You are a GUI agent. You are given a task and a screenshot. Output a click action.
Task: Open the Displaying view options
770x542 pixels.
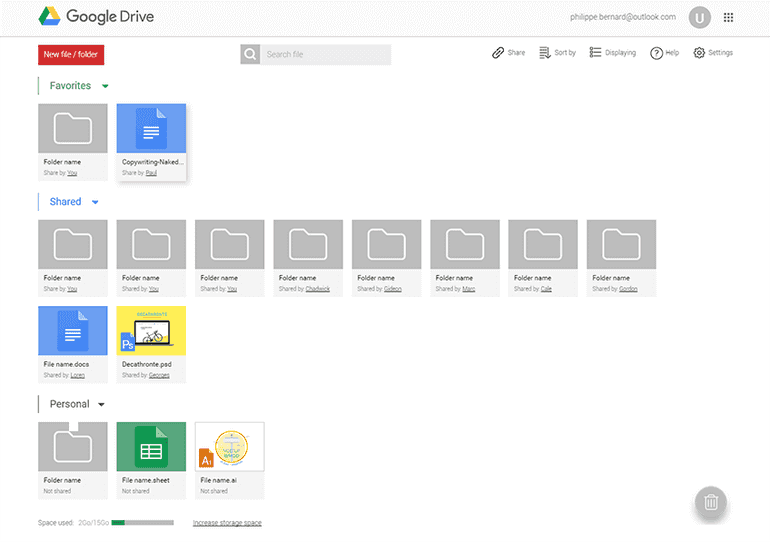tap(612, 53)
